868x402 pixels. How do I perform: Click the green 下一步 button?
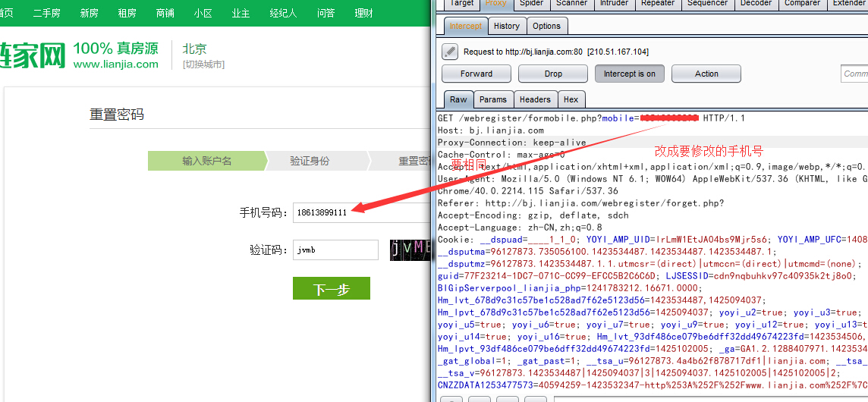point(331,288)
